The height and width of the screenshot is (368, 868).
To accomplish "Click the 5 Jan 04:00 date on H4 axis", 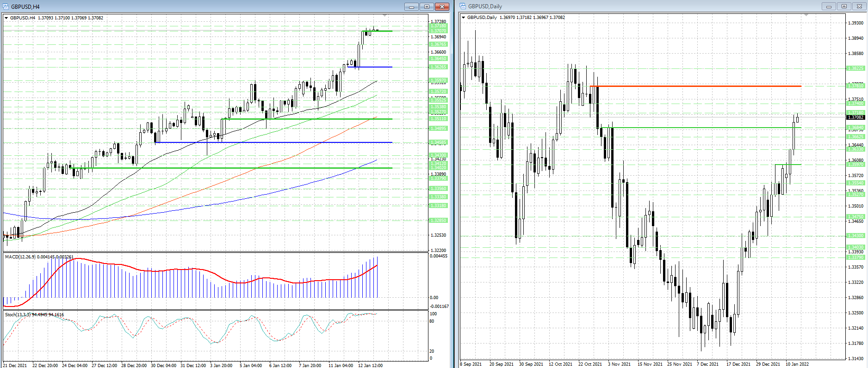I will pyautogui.click(x=251, y=365).
